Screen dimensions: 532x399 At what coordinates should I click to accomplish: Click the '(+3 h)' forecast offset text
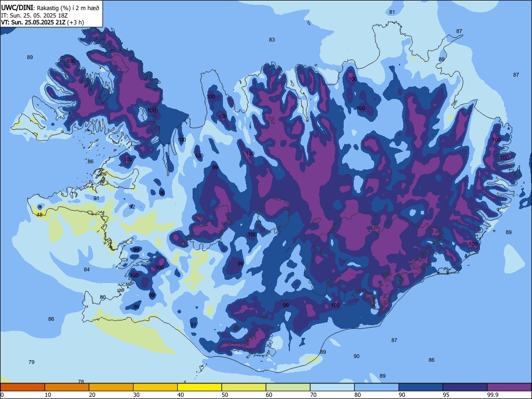point(76,22)
